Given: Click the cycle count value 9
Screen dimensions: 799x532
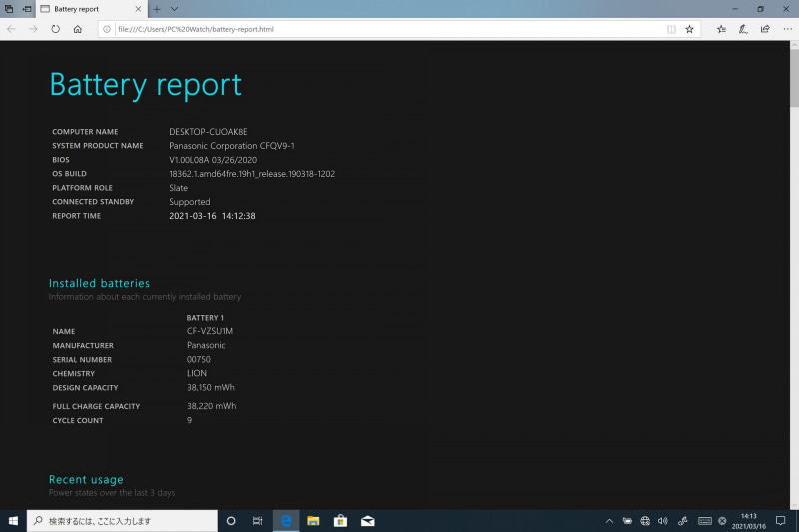Looking at the screenshot, I should point(189,420).
